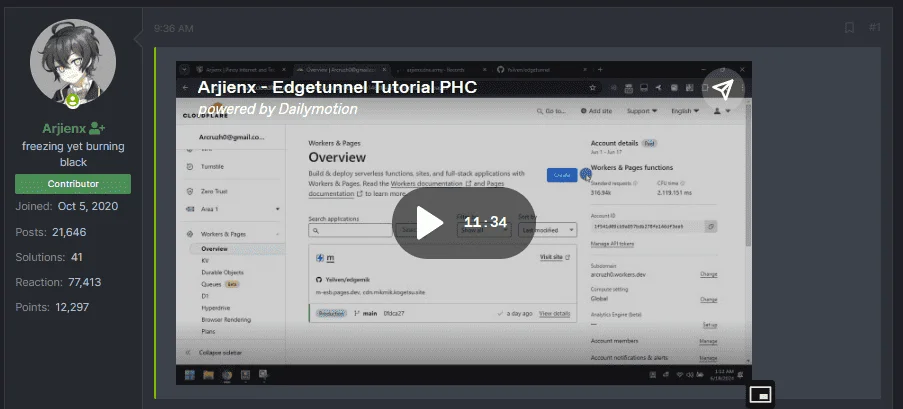The image size is (903, 409).
Task: Click the solutions count '41'
Action: tap(77, 257)
